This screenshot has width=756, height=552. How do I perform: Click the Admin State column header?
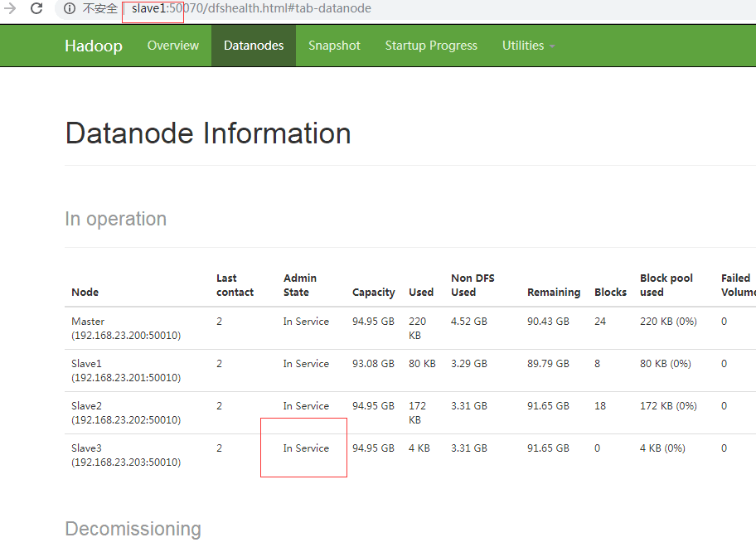click(x=300, y=285)
